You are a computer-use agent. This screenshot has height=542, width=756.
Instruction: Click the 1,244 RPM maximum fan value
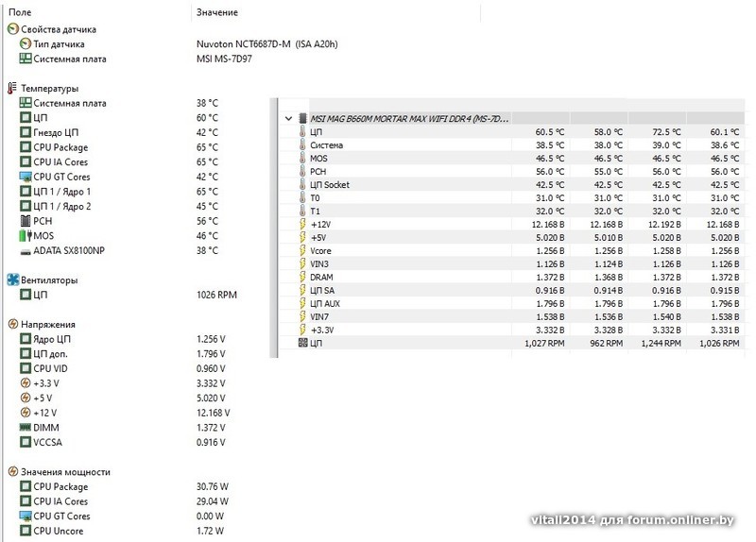pos(661,343)
